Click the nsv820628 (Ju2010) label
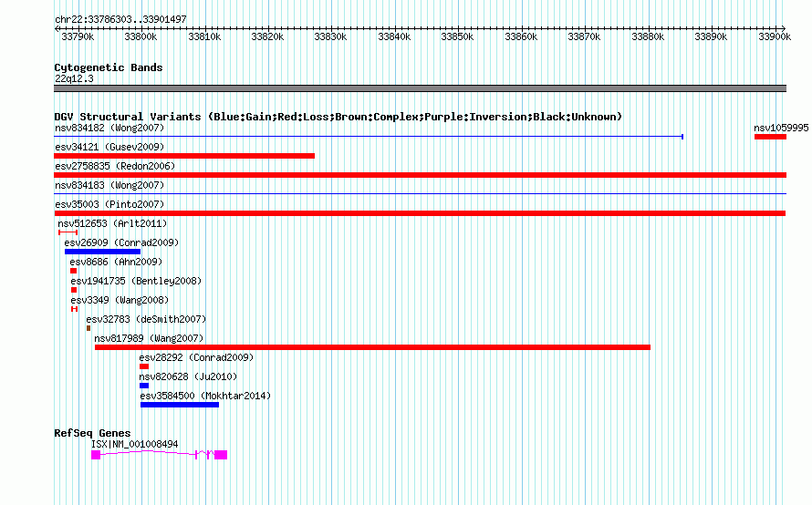Viewport: 812px width, 505px height. tap(188, 376)
